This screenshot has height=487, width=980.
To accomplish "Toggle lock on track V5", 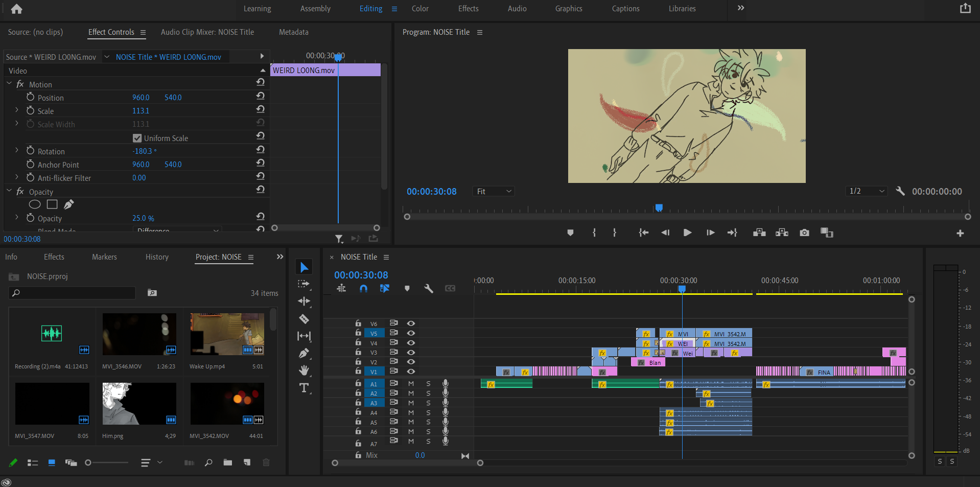I will tap(358, 333).
